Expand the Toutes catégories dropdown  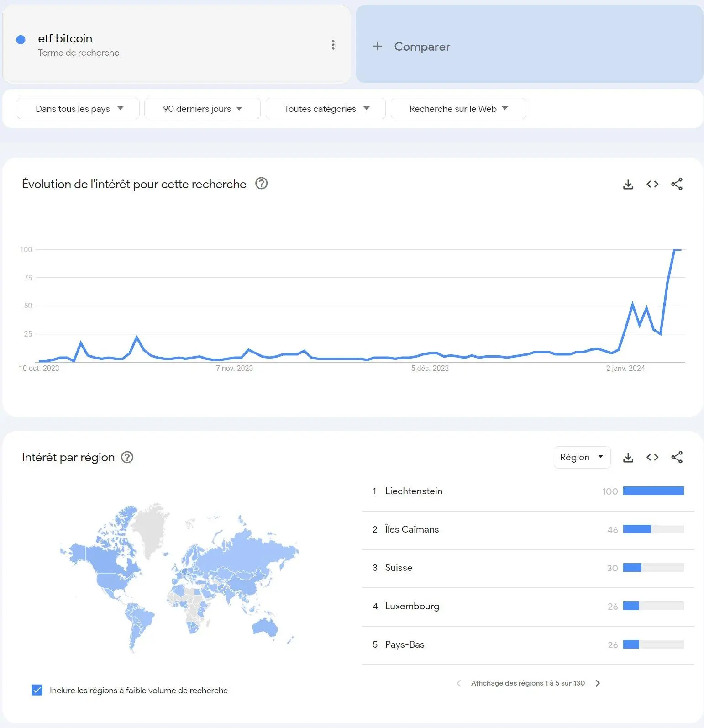[x=326, y=109]
